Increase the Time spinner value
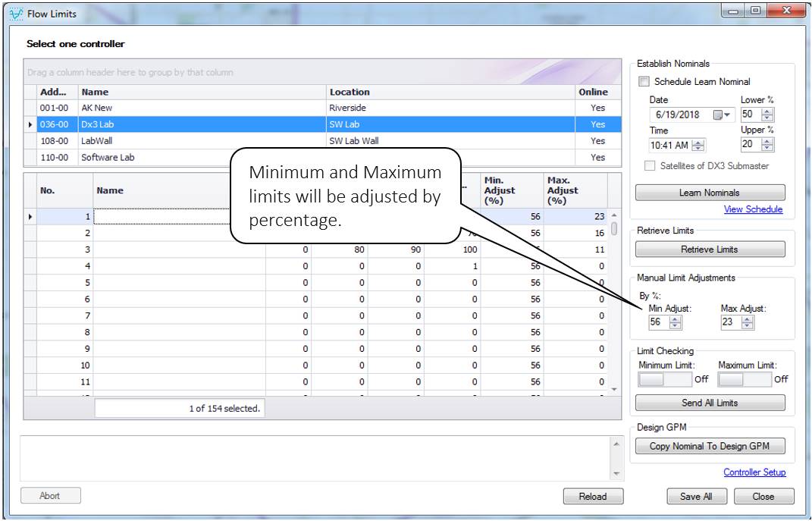This screenshot has width=812, height=521. click(x=698, y=143)
